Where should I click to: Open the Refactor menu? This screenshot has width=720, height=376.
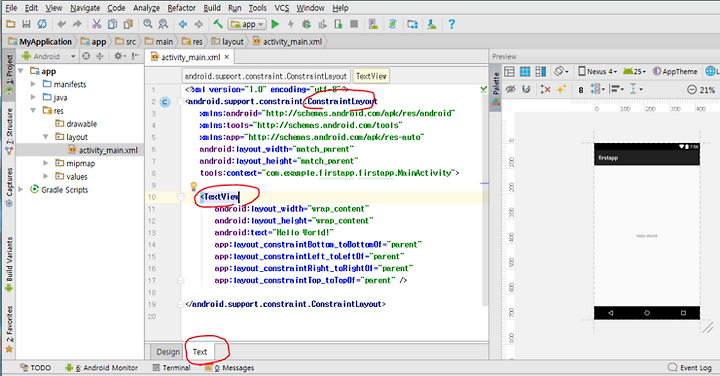point(181,8)
